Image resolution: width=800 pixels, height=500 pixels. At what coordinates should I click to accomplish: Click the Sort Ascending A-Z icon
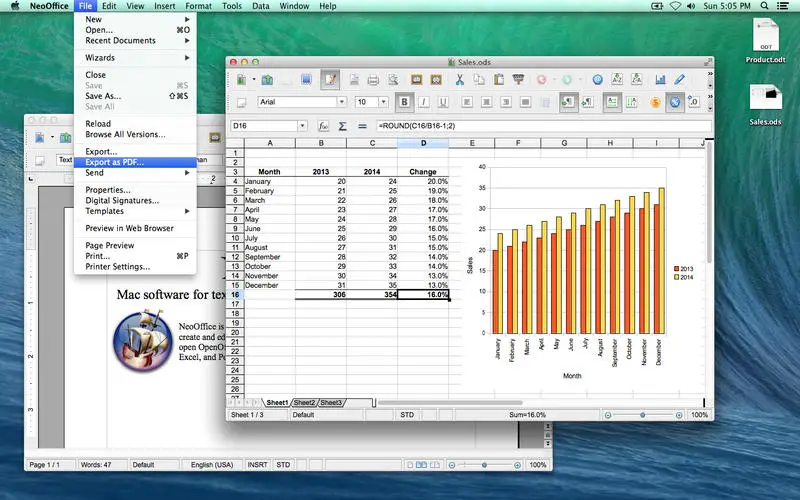click(617, 80)
